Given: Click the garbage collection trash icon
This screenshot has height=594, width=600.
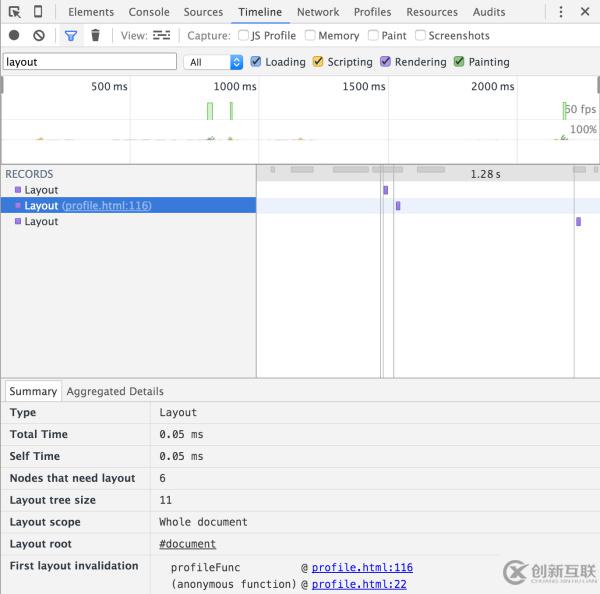Looking at the screenshot, I should [95, 35].
